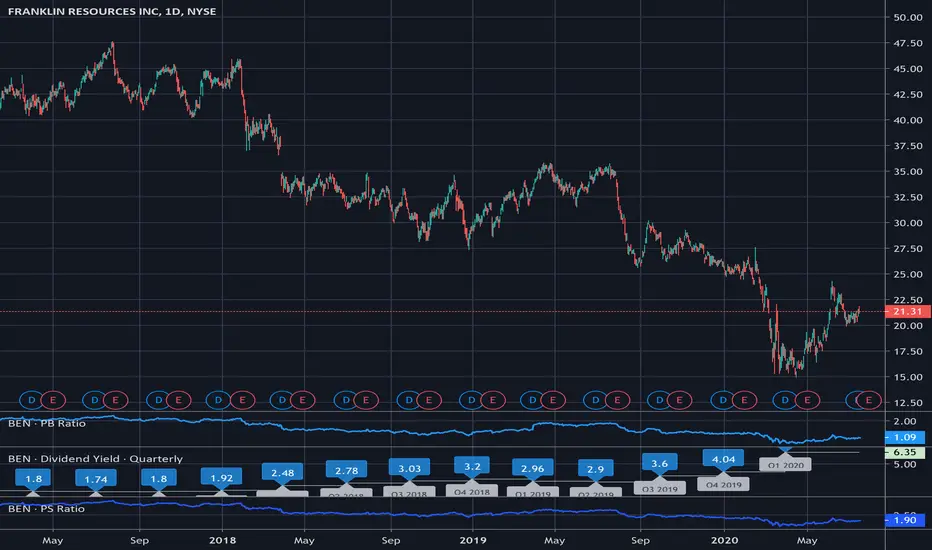932x550 pixels.
Task: Click earnings marker E beside the 2.78 dividend marker
Action: pos(366,400)
